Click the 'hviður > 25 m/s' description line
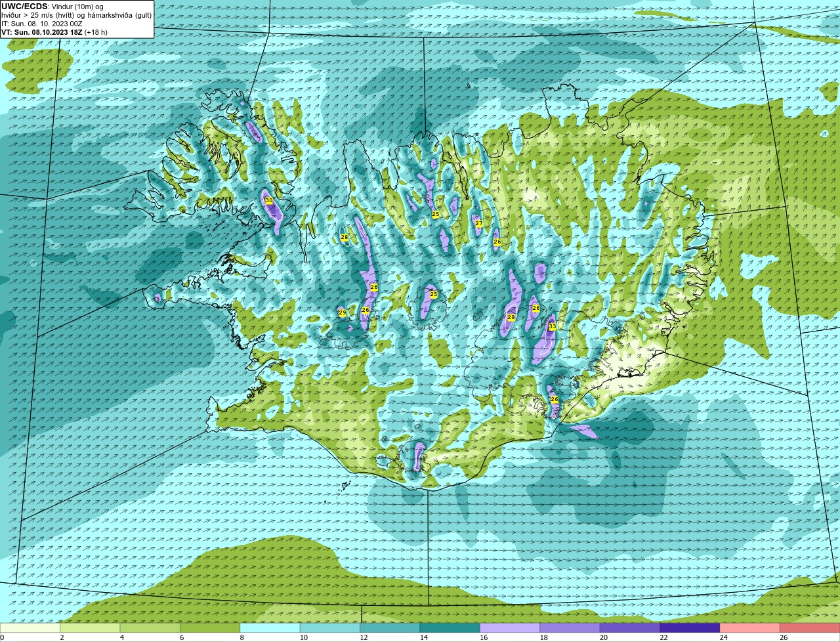Viewport: 840px width, 642px height. tap(76, 15)
